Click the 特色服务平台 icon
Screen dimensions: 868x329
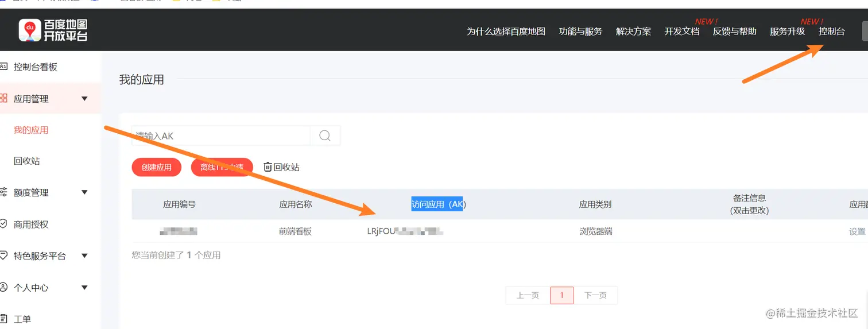[4, 256]
